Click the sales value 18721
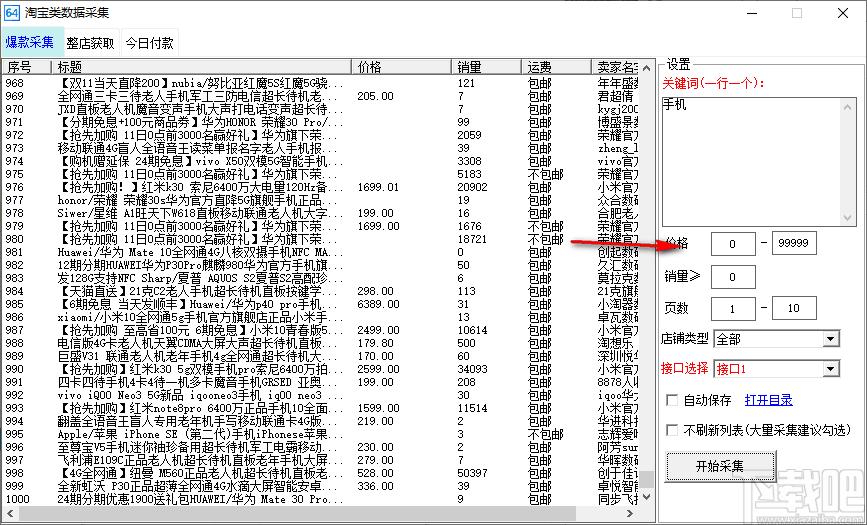This screenshot has height=525, width=867. click(x=472, y=239)
